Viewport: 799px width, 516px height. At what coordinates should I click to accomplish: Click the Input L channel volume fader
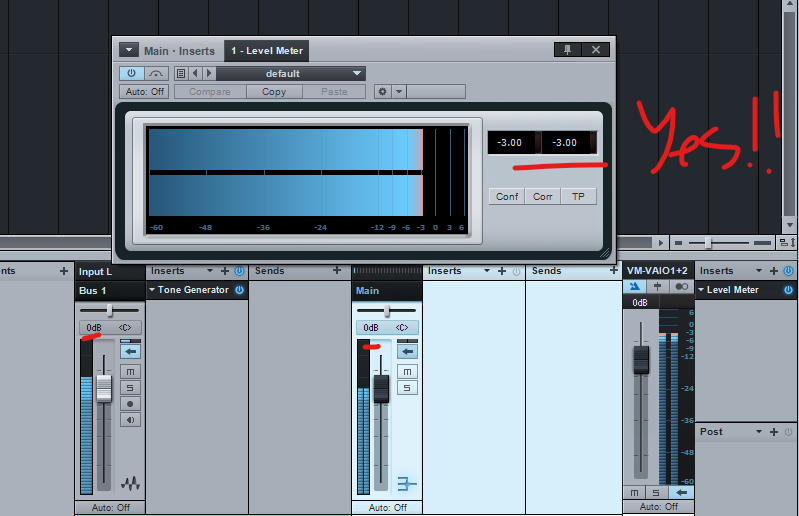coord(104,388)
